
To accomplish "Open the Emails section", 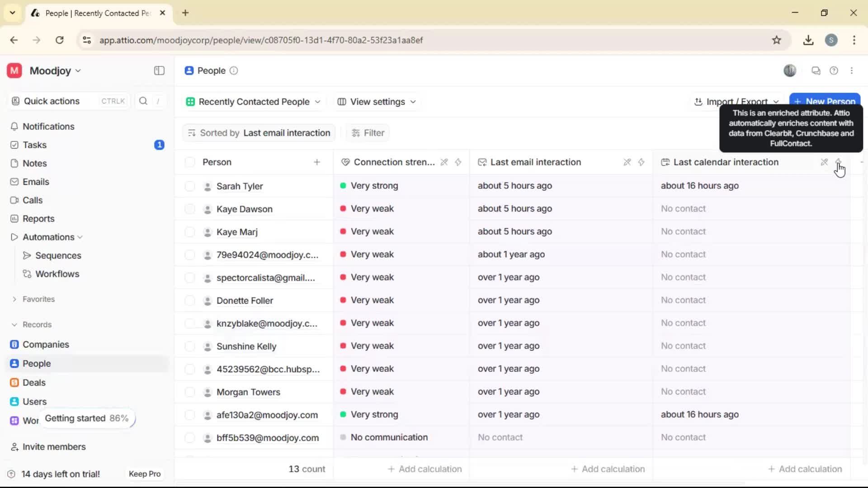I will tap(36, 182).
